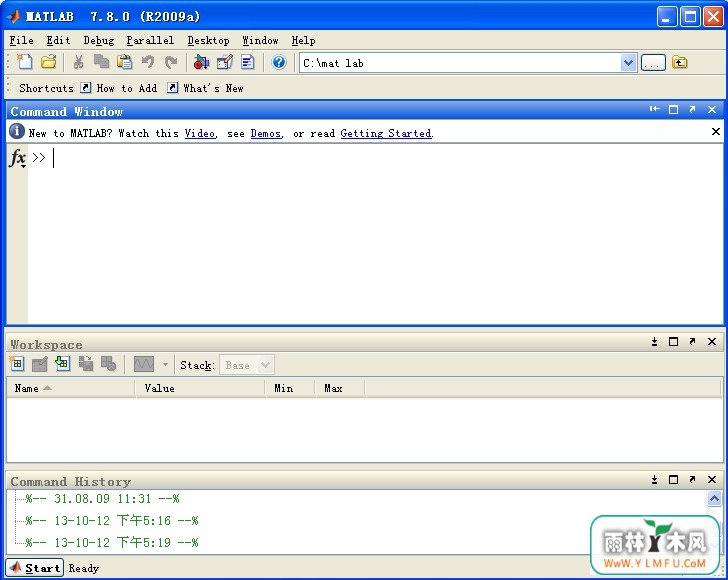Open the Edit menu
This screenshot has width=728, height=580.
pos(58,41)
